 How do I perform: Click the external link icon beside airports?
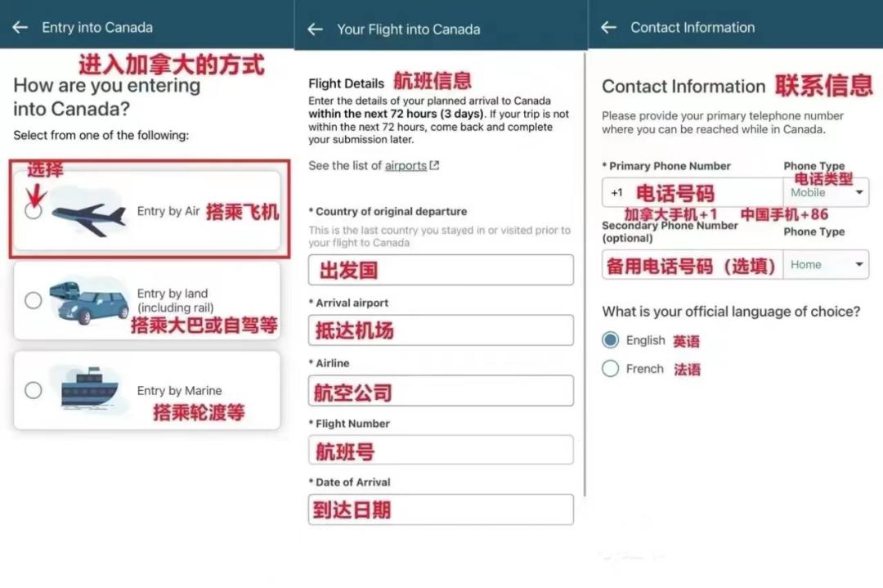(x=433, y=165)
